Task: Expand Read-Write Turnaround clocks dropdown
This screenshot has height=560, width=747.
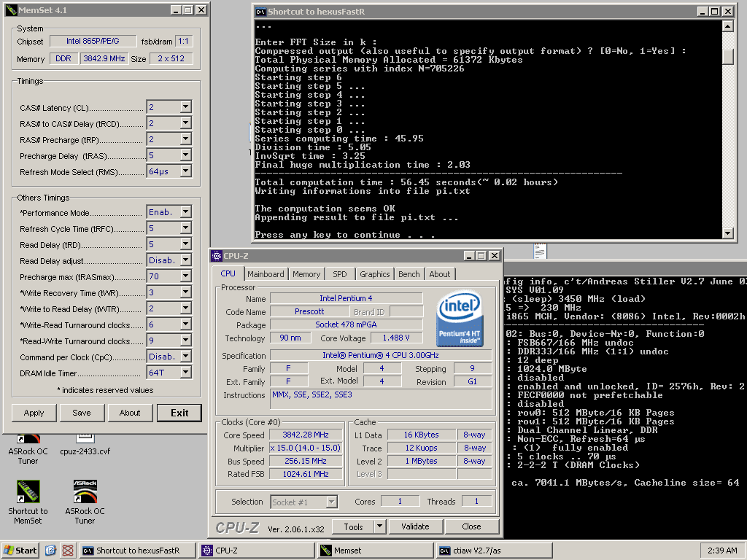Action: [x=186, y=341]
